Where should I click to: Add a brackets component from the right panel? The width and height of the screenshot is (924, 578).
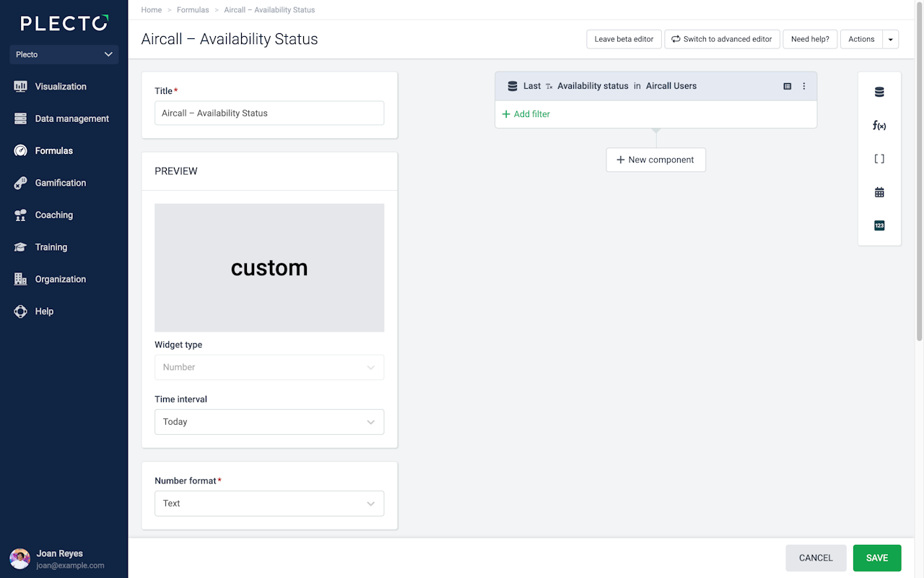click(x=879, y=159)
